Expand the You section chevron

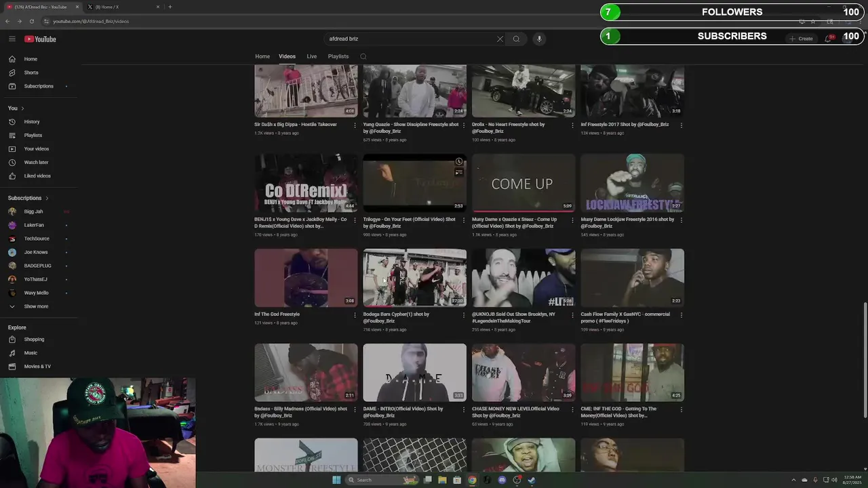(x=22, y=108)
